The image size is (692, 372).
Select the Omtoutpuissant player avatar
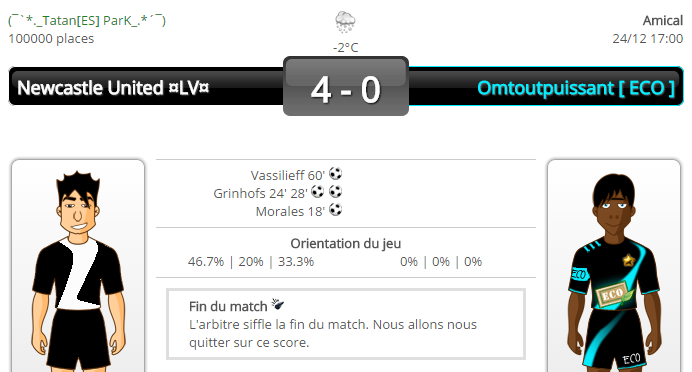(614, 266)
